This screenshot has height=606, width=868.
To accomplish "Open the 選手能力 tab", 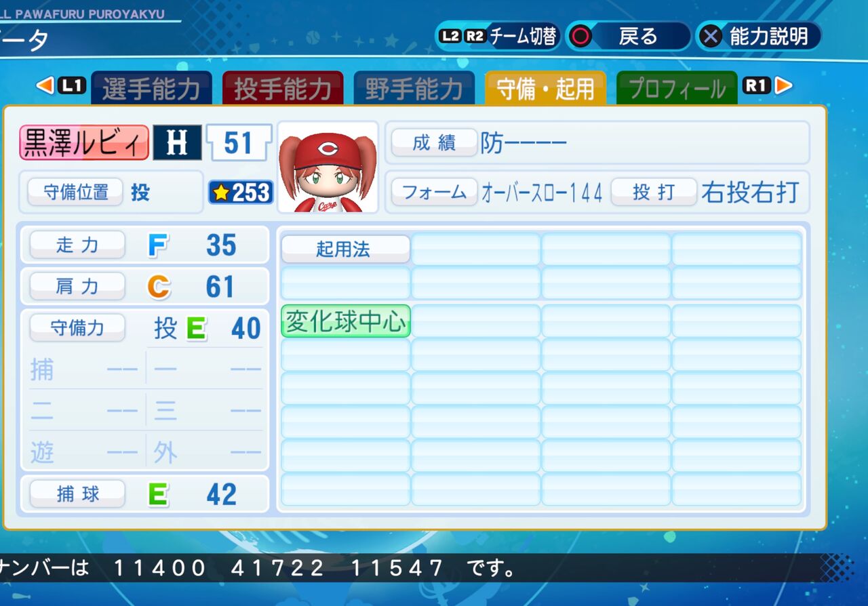I will click(151, 88).
